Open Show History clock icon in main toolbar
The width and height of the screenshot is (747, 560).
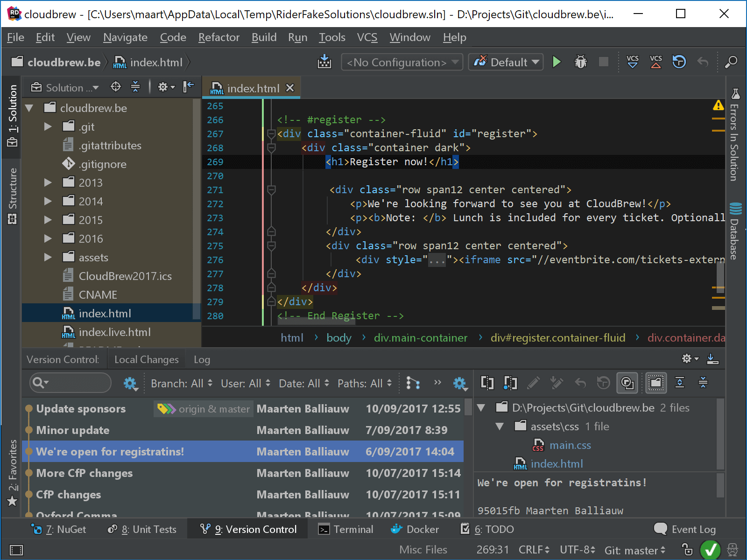679,62
